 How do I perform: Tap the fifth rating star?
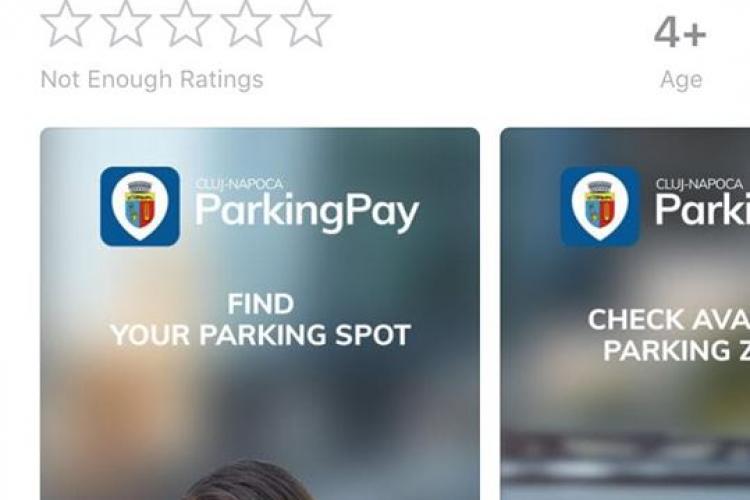point(306,24)
